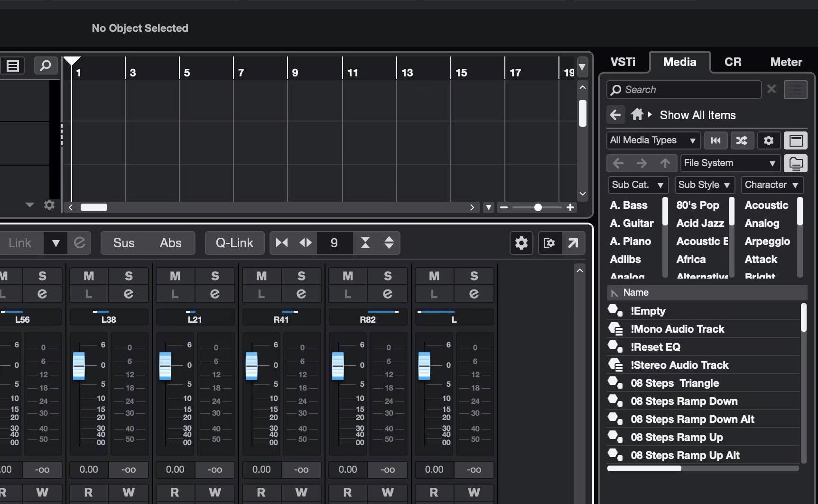Open mixer in separate window arrow icon
The height and width of the screenshot is (504, 818).
tap(573, 243)
